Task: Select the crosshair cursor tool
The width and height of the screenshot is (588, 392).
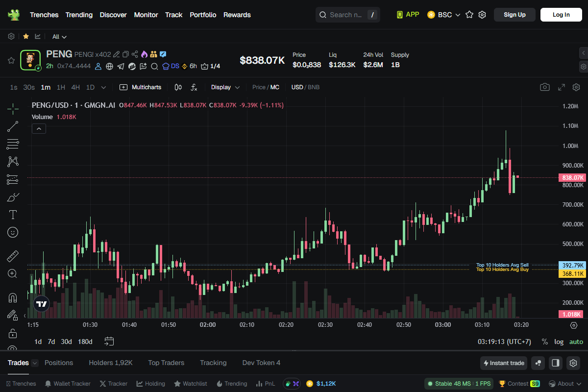Action: (x=13, y=109)
